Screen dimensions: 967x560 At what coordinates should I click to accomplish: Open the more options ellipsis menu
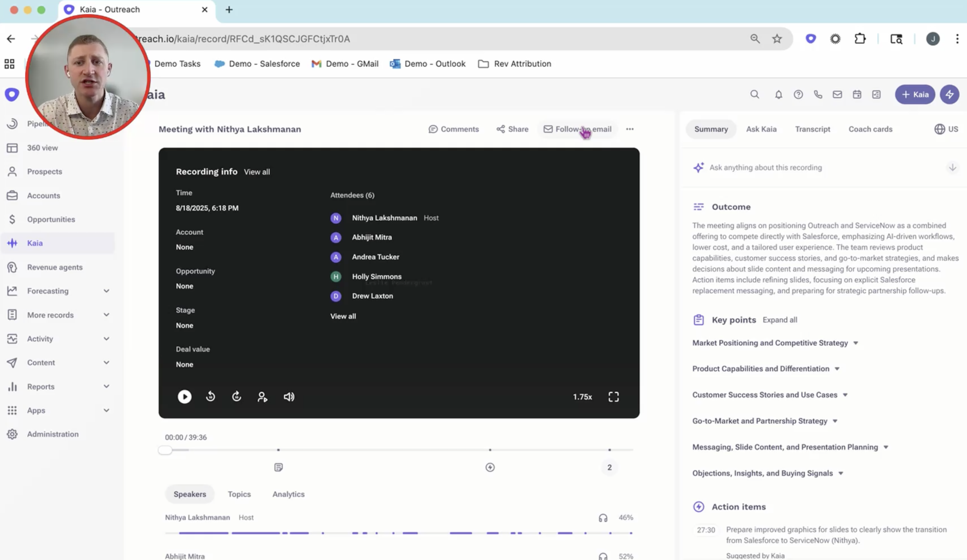(x=630, y=129)
